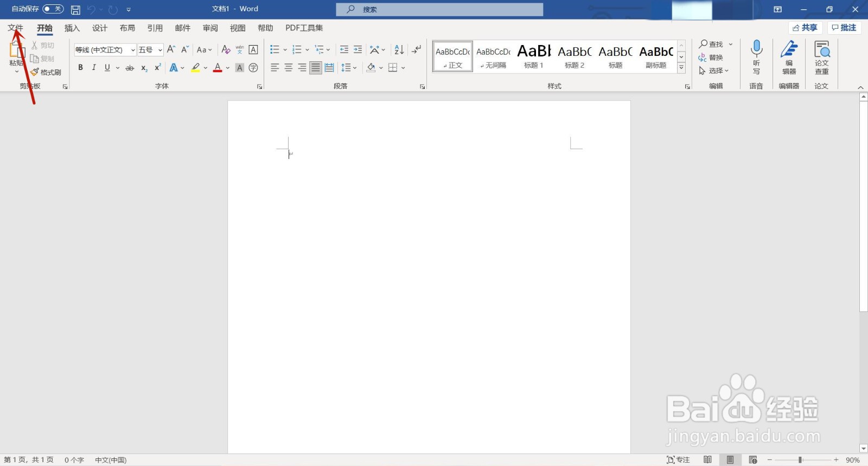
Task: Pick the font color button
Action: pyautogui.click(x=218, y=68)
